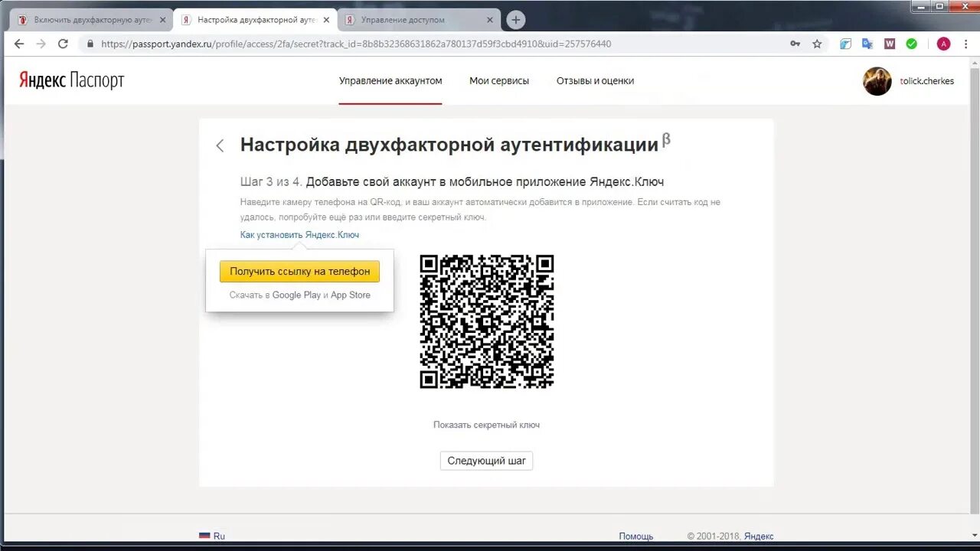Select the Настройка двухфакторной tab
The image size is (980, 551).
pos(254,20)
